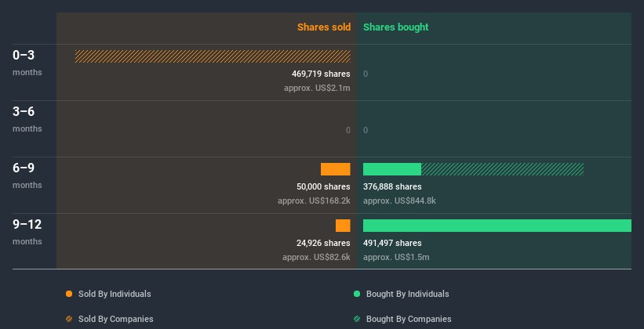644x329 pixels.
Task: Click the 469,719 shares value
Action: pyautogui.click(x=321, y=74)
